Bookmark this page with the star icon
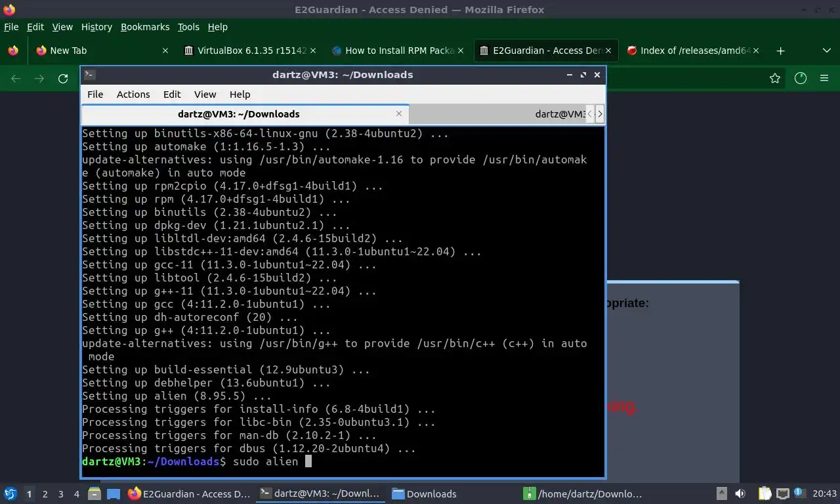The image size is (840, 504). tap(775, 78)
